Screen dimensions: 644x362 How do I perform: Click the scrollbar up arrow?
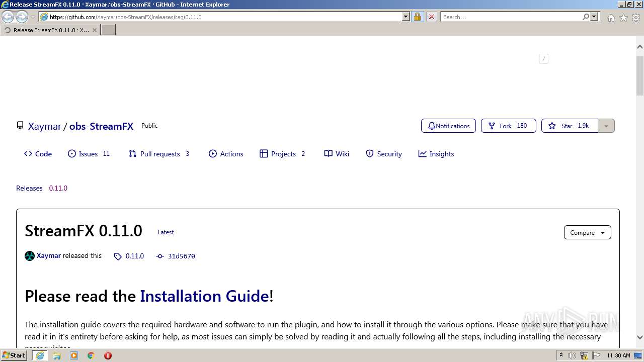[x=640, y=47]
